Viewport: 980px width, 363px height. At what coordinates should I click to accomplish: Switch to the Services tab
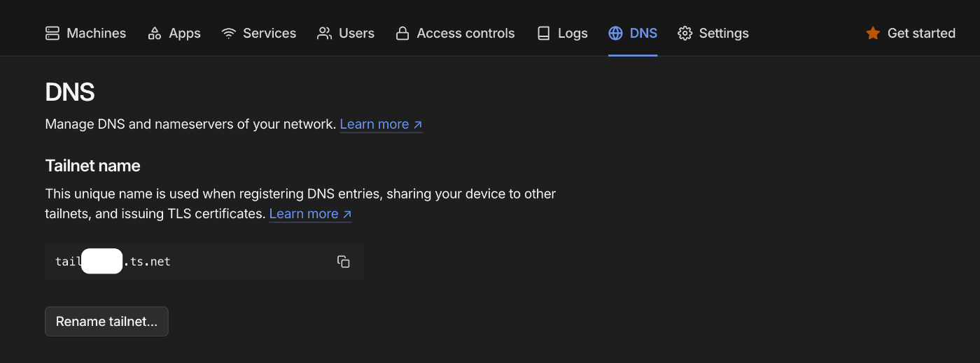(259, 33)
